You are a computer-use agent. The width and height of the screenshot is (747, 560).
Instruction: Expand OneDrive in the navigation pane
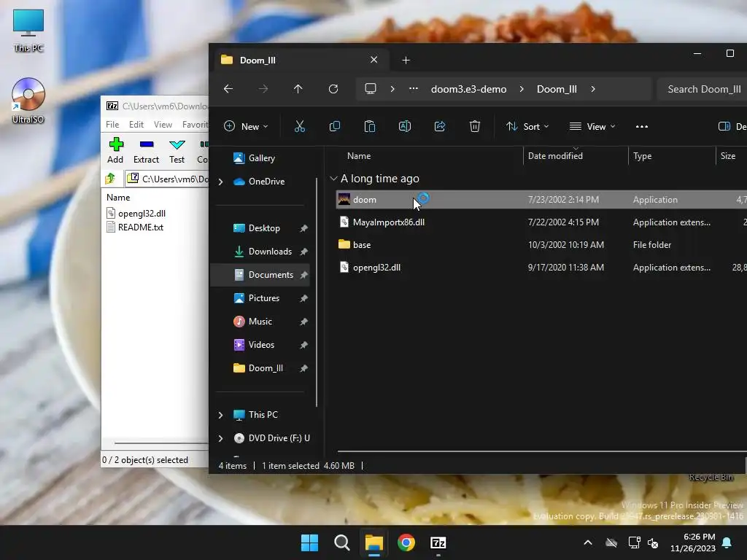coord(220,182)
